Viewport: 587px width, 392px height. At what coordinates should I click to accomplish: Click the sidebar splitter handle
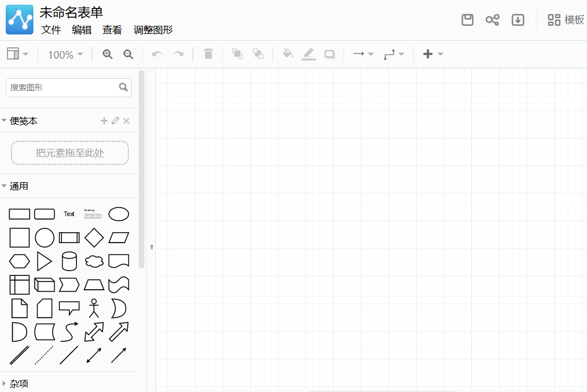[151, 247]
